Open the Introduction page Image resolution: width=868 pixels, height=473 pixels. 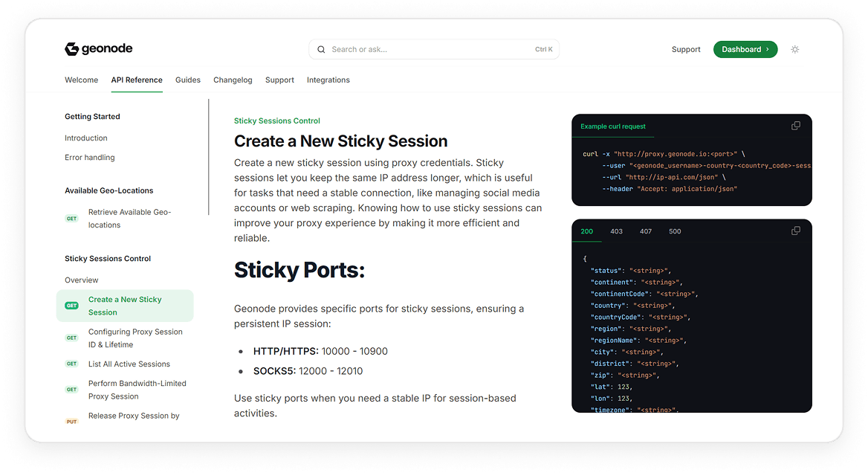(85, 138)
